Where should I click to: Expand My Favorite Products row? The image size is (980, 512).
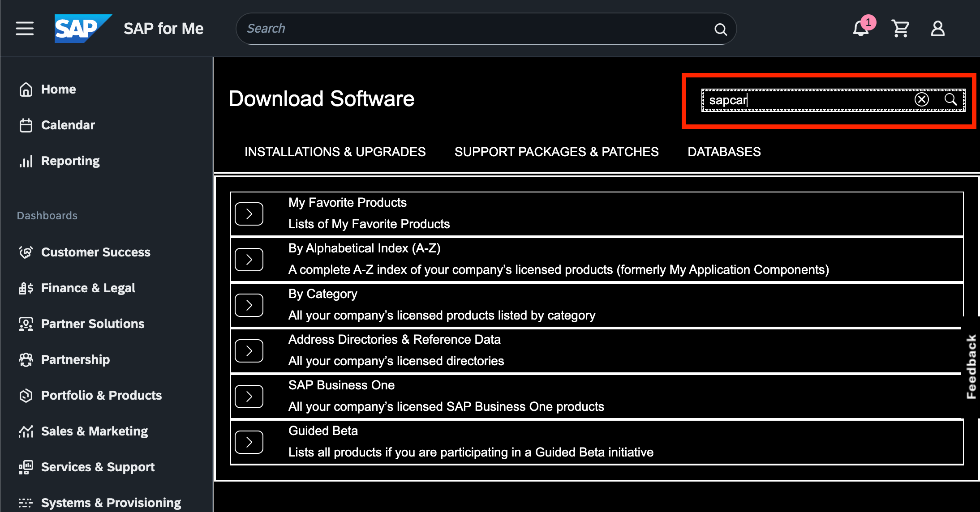tap(249, 214)
